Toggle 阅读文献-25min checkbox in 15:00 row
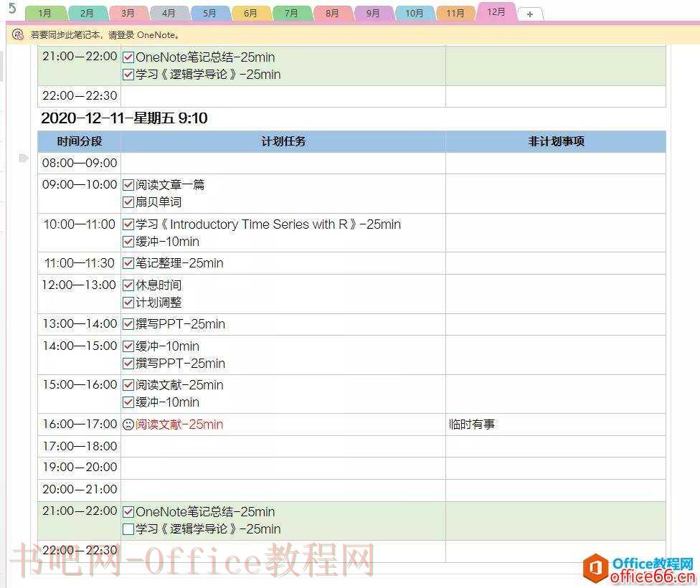This screenshot has width=700, height=588. [x=128, y=385]
